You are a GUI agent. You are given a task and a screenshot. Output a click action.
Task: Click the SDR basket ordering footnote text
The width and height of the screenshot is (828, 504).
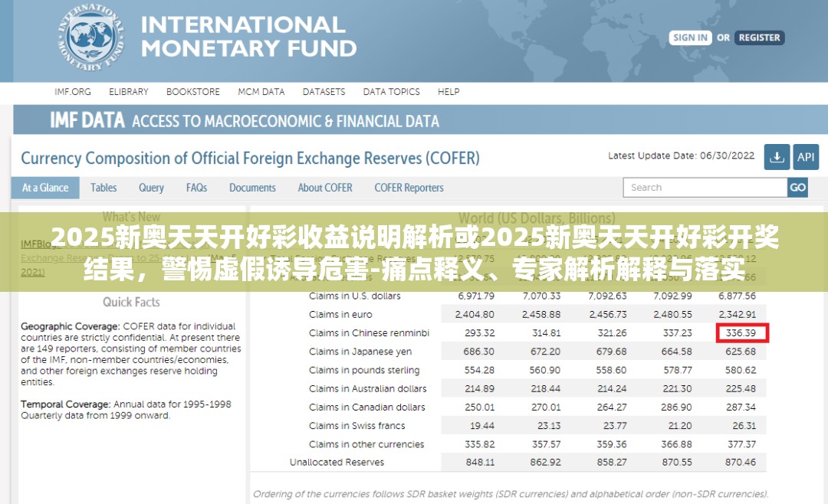pyautogui.click(x=511, y=495)
